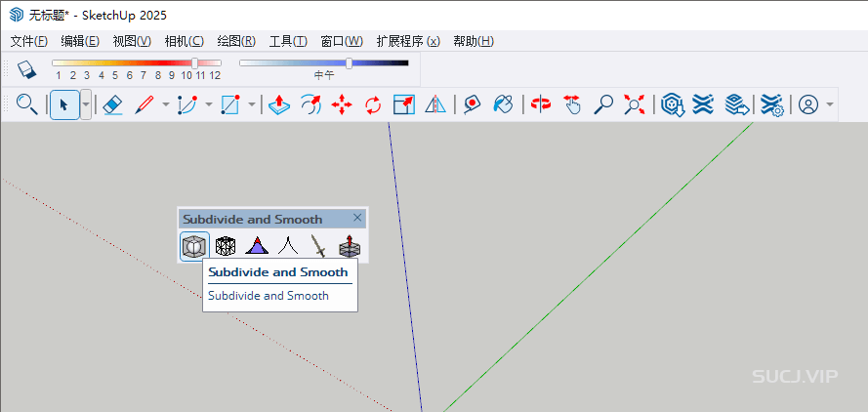Click the Subdivide and Smooth cube icon
Screen dimensions: 868x412
tap(195, 246)
